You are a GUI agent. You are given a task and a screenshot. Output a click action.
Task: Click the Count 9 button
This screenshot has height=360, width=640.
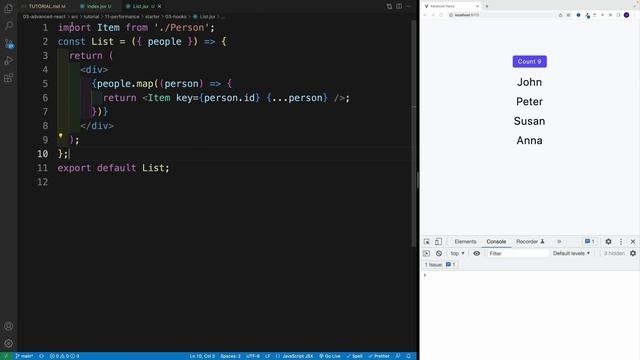point(529,62)
